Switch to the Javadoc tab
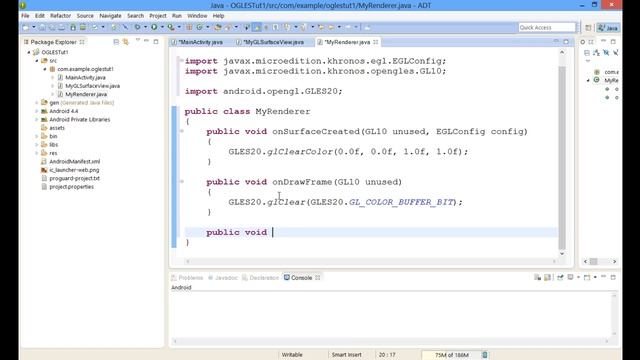Viewport: 640px width, 360px height. (223, 278)
